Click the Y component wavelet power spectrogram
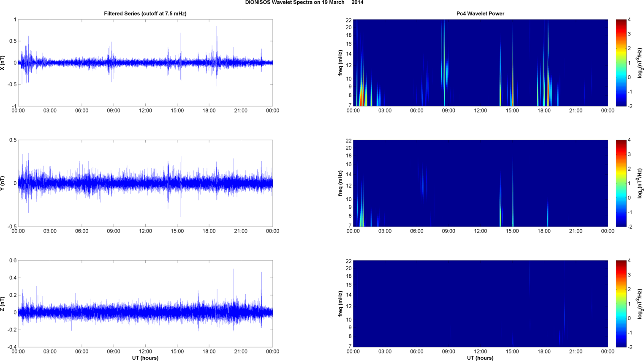The height and width of the screenshot is (361, 644). [x=480, y=183]
